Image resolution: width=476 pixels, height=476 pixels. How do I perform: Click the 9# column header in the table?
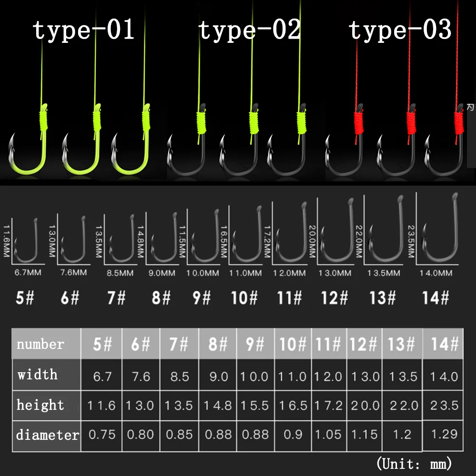tap(256, 344)
